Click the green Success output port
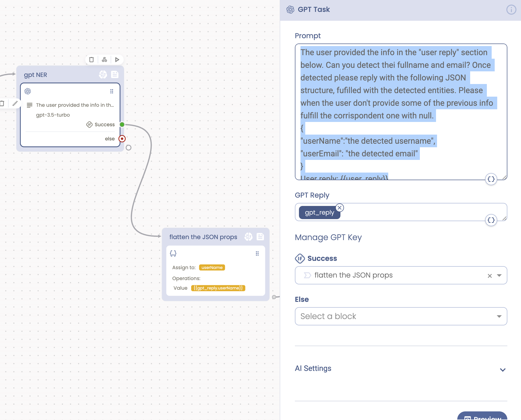Viewport: 521px width, 420px height. (x=122, y=124)
